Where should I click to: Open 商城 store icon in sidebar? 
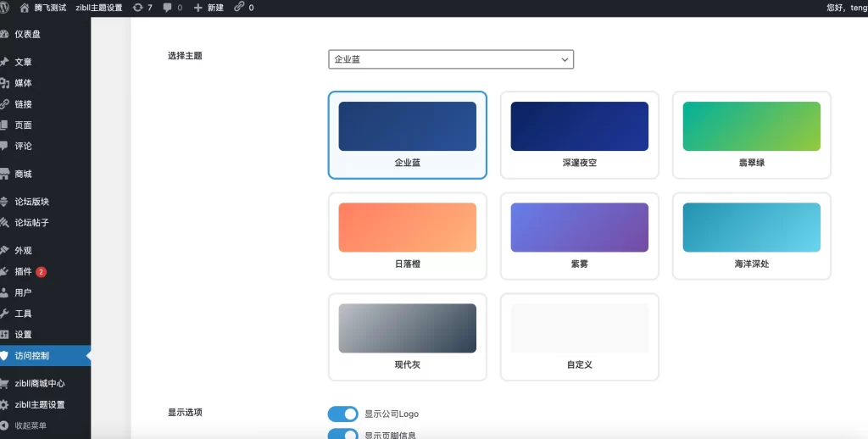5,174
